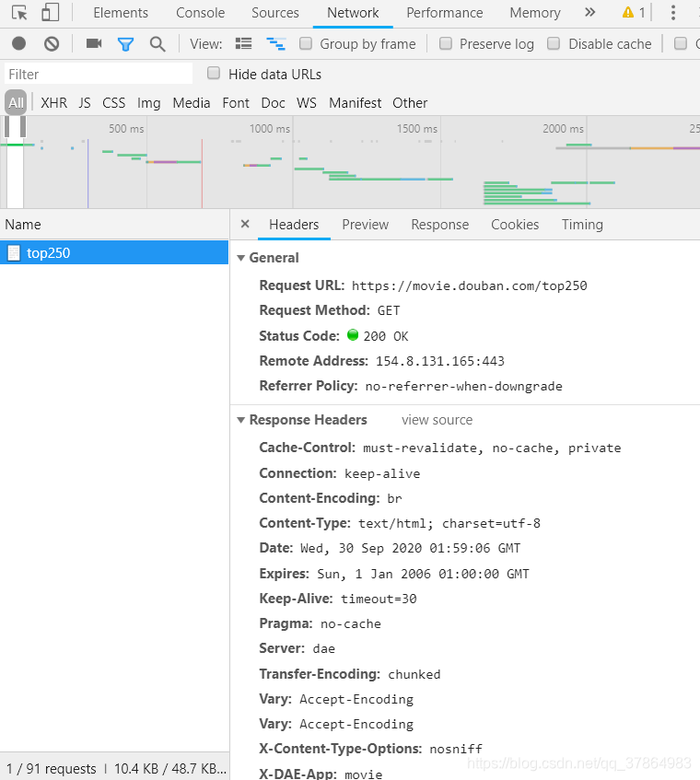Click the 1000 ms timeline marker
Screen dimensions: 700x780
point(270,129)
